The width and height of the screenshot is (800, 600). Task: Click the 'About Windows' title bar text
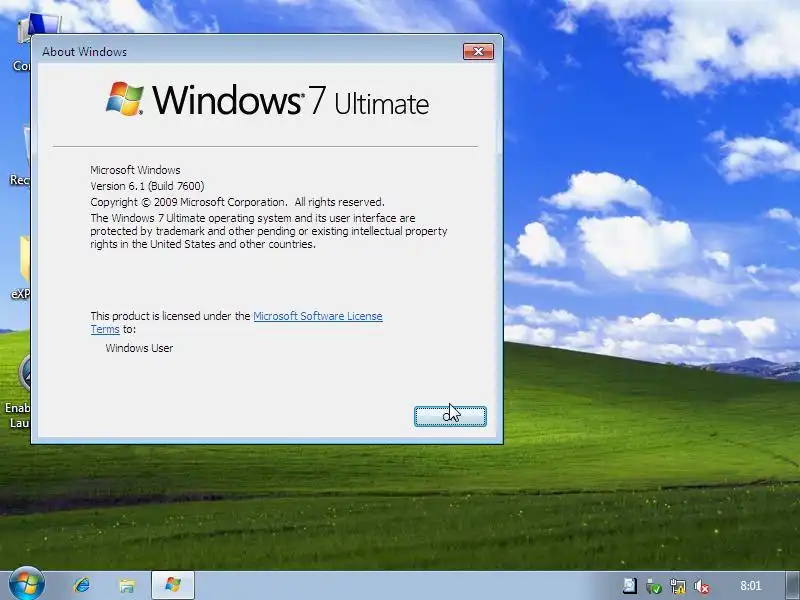pos(84,52)
